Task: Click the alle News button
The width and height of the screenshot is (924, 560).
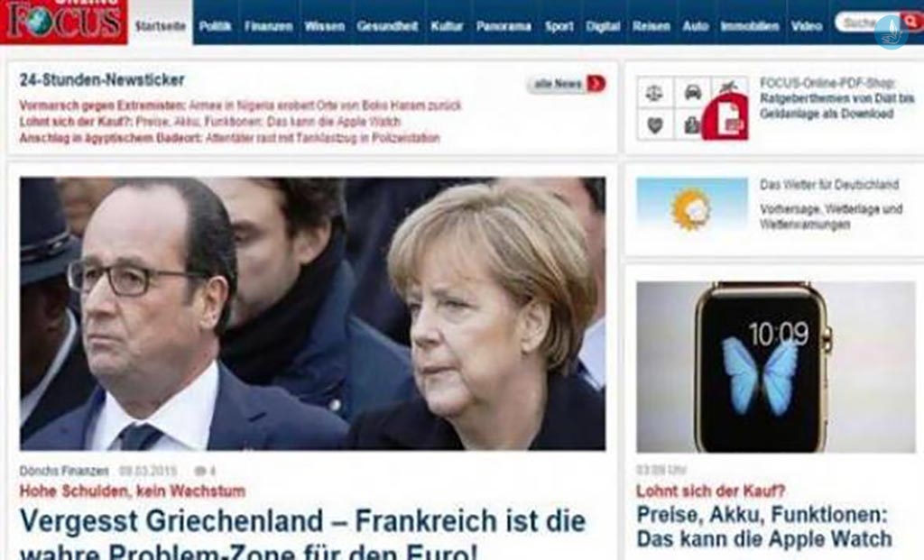Action: (567, 84)
